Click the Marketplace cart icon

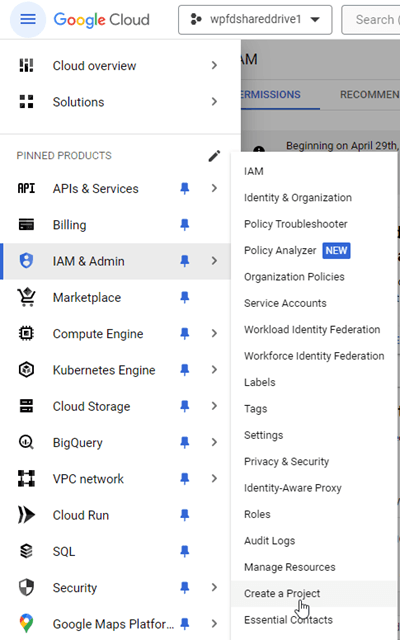point(27,297)
